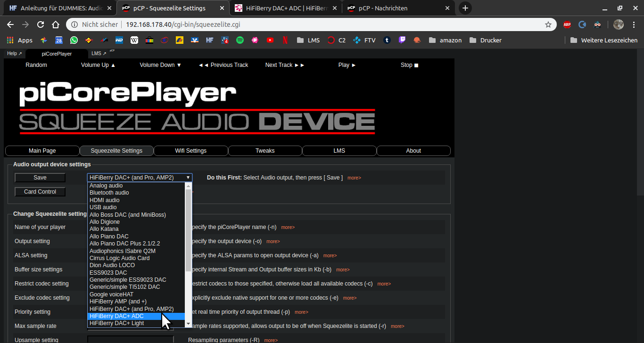Select Analog audio from the list
Screen dimensions: 644x343
pyautogui.click(x=136, y=186)
